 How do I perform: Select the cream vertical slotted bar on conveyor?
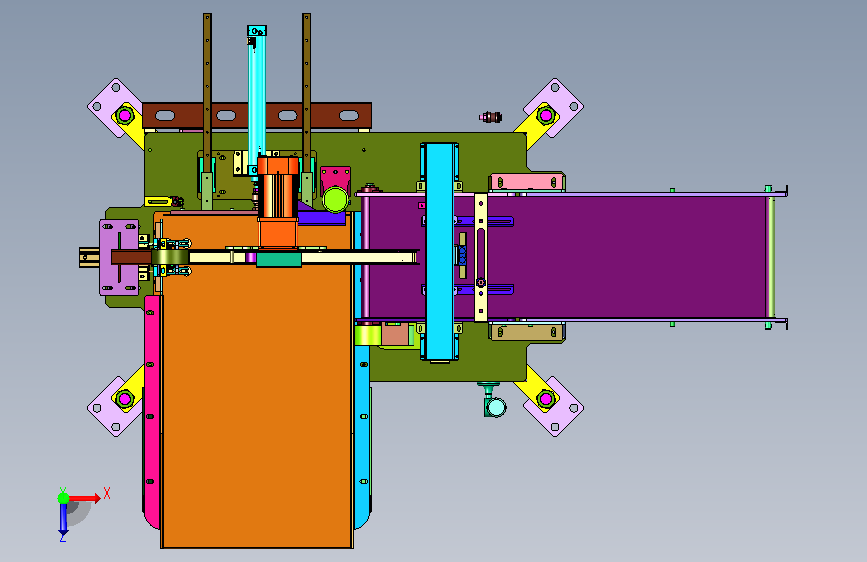click(x=481, y=257)
